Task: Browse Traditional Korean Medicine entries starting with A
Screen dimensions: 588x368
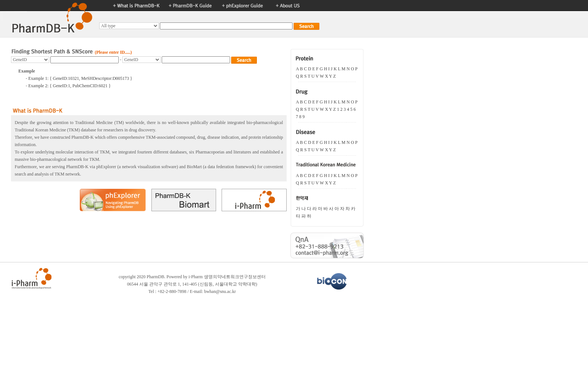Action: 297,176
